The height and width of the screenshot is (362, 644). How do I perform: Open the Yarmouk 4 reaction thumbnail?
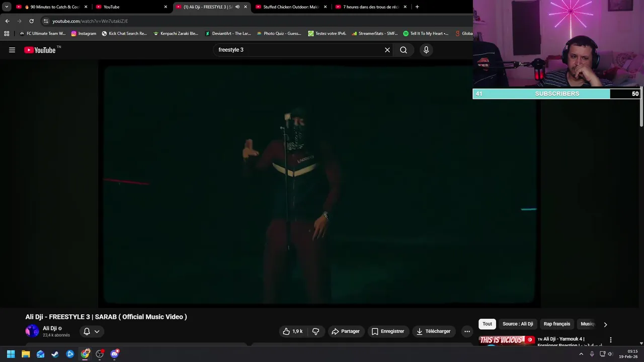click(x=506, y=340)
